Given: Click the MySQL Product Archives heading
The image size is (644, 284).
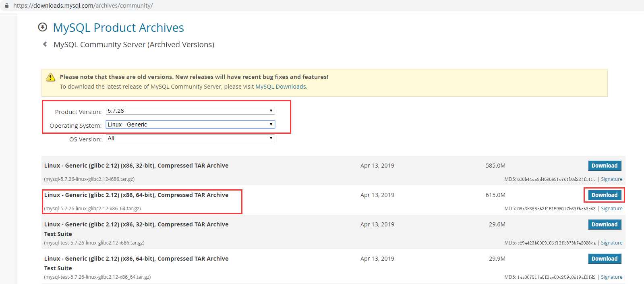Looking at the screenshot, I should click(118, 27).
